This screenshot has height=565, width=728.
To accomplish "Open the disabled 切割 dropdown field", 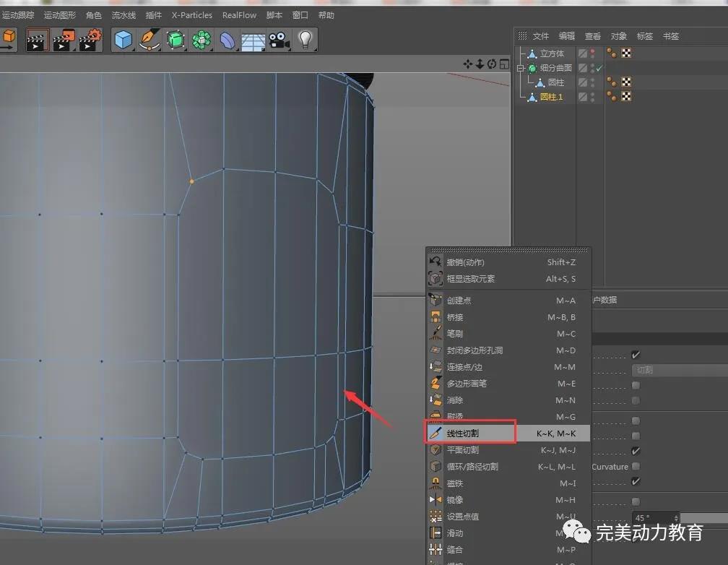I will [679, 370].
